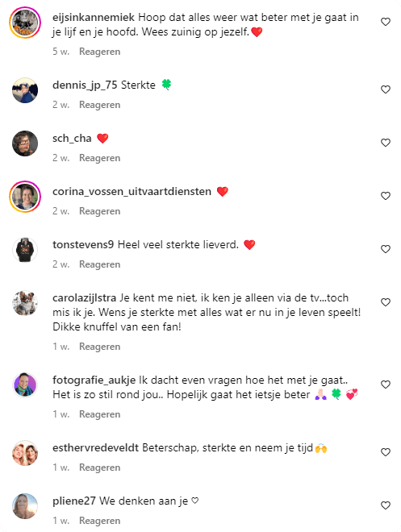The height and width of the screenshot is (532, 401).
Task: Click Reageren under dennis_jp_75's comment
Action: [100, 105]
